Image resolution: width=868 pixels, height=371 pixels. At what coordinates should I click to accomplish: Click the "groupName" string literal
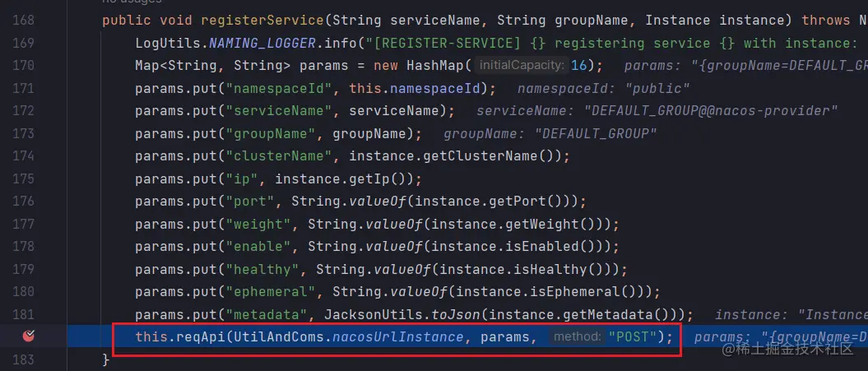click(272, 133)
